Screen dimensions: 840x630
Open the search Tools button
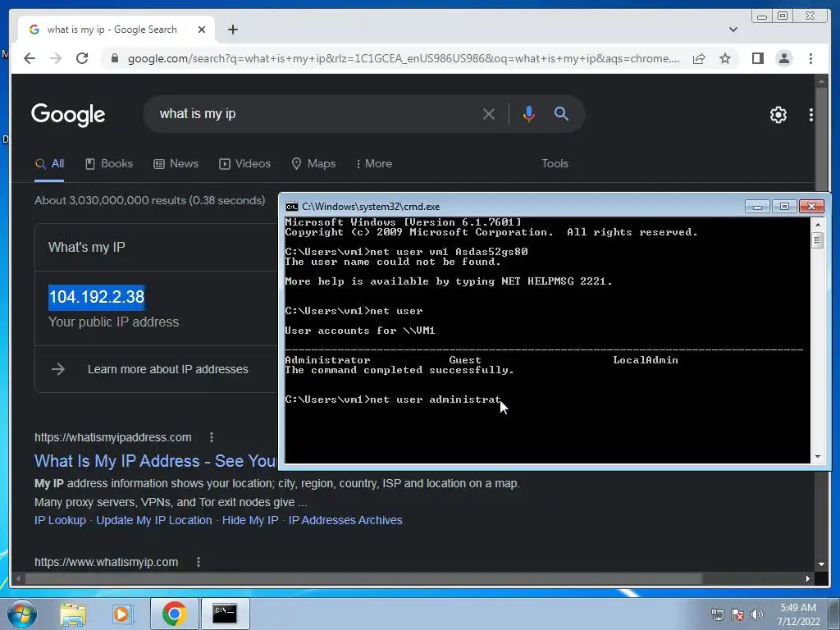555,164
